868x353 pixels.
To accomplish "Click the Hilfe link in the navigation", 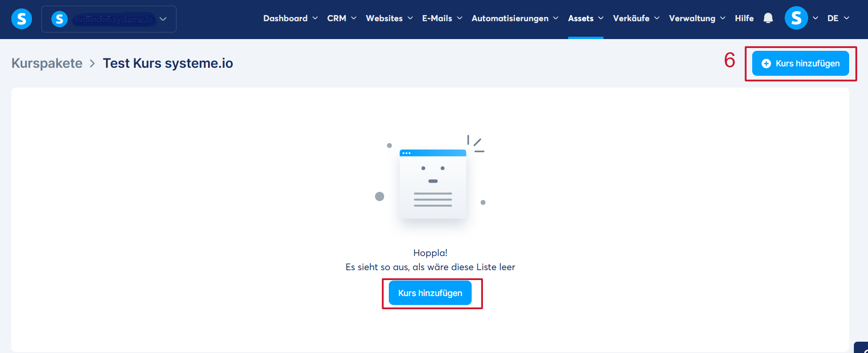I will click(744, 18).
